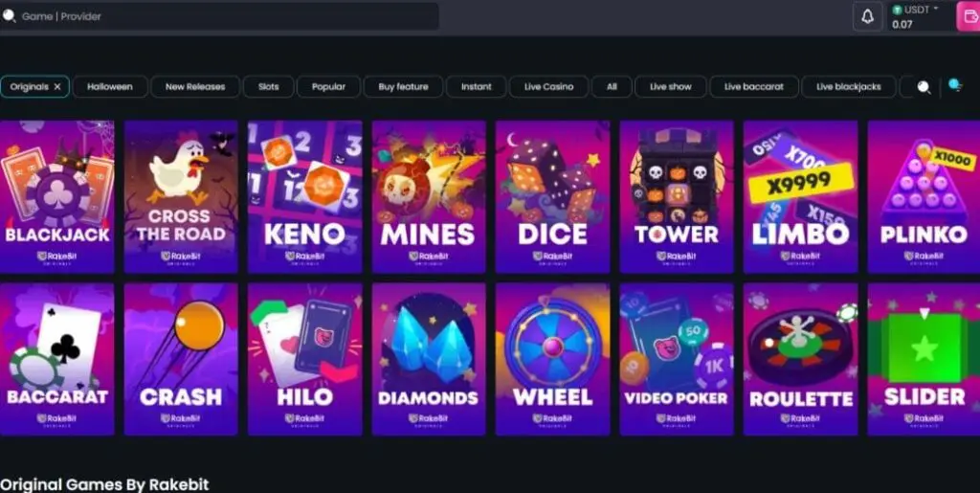980x493 pixels.
Task: Switch to the New Releases tab
Action: click(195, 87)
